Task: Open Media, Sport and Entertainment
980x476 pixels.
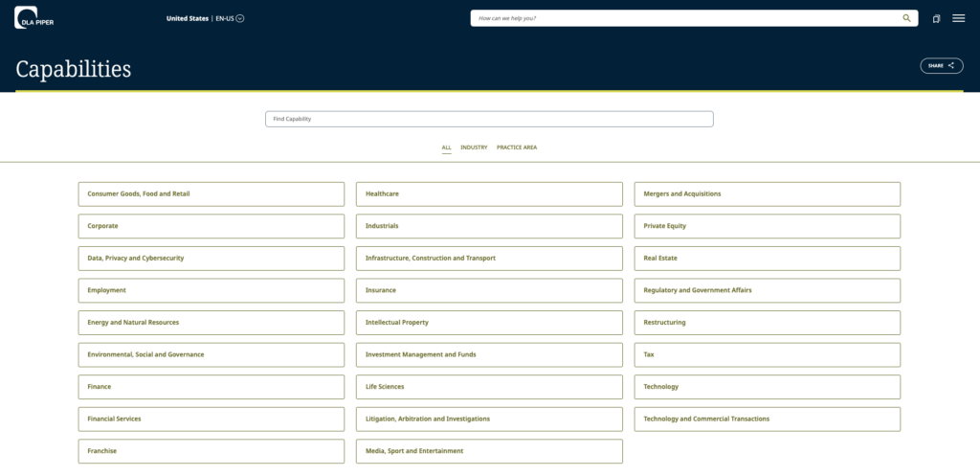Action: click(x=489, y=451)
